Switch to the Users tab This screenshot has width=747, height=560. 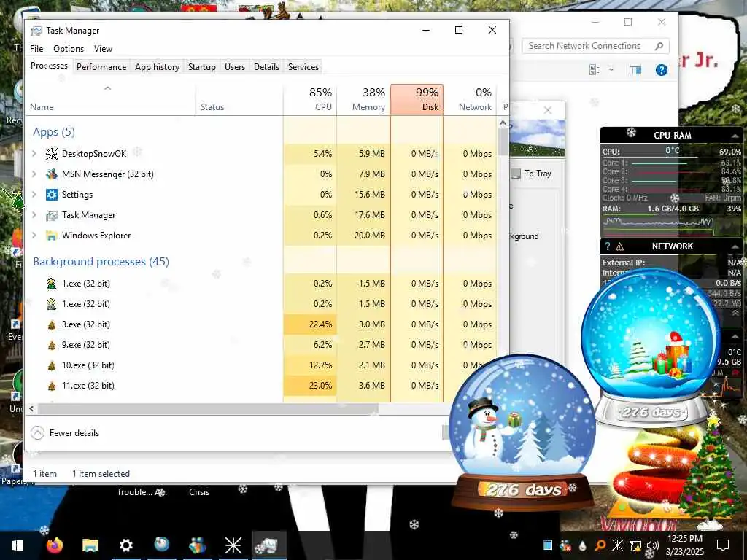235,66
